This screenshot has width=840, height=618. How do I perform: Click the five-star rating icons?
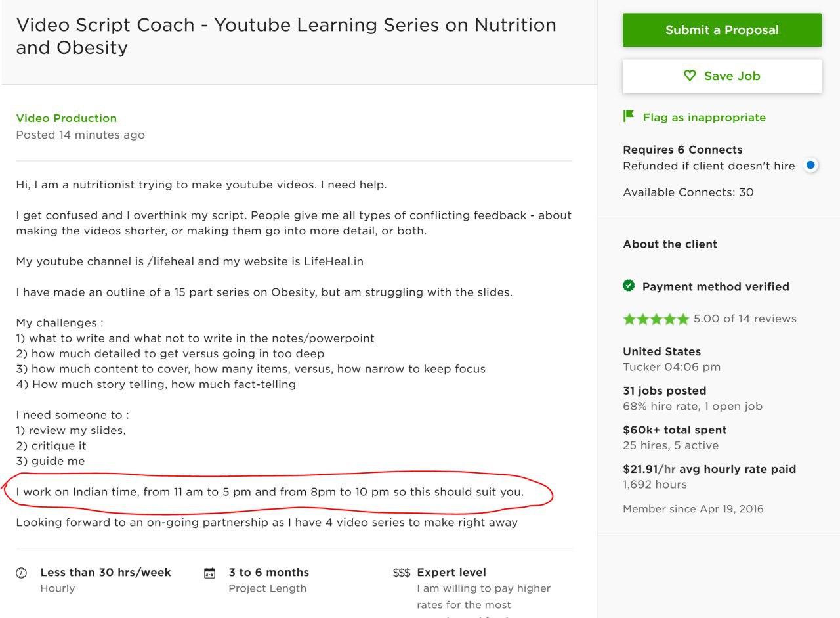pyautogui.click(x=656, y=319)
